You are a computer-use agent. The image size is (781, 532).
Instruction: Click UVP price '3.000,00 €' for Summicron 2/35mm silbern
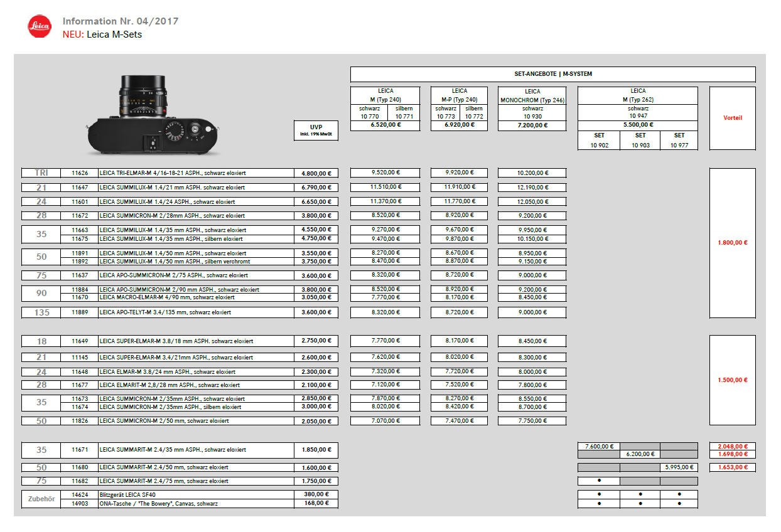pos(316,407)
